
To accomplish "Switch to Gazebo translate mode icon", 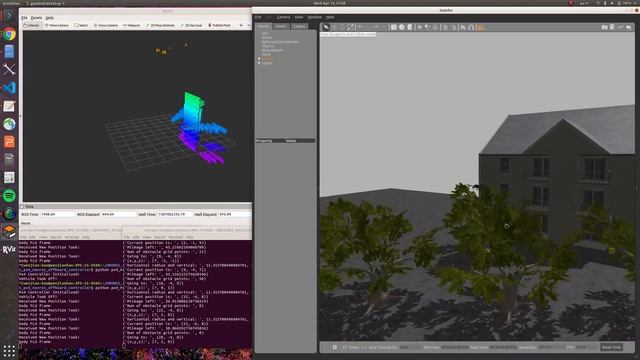I will [x=334, y=27].
